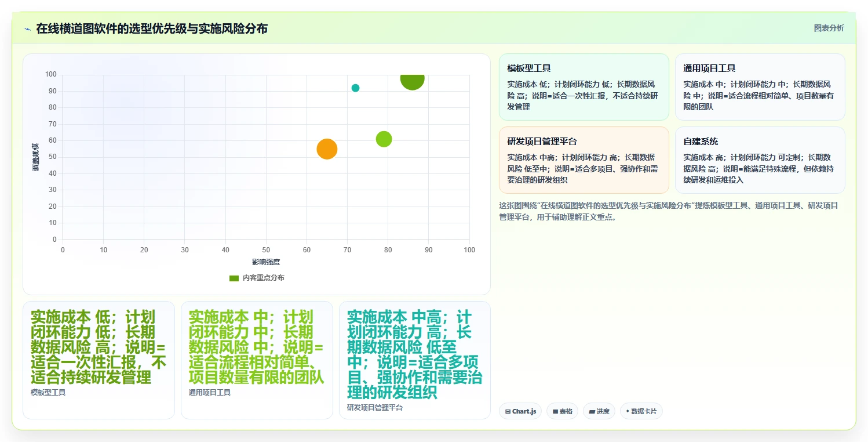Viewport: 868px width, 442px height.
Task: Click the Chart.js tag
Action: point(520,411)
